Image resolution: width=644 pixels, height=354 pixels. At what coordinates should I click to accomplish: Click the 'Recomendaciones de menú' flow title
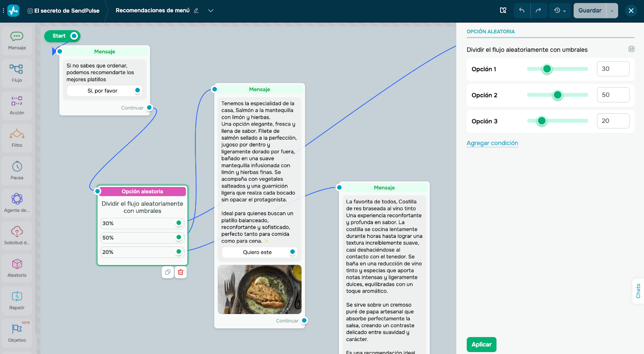click(153, 10)
